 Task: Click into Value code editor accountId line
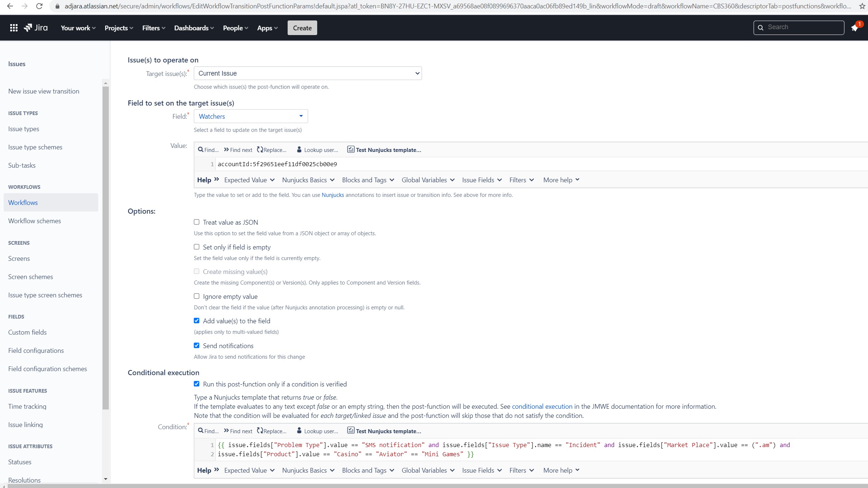(542, 164)
